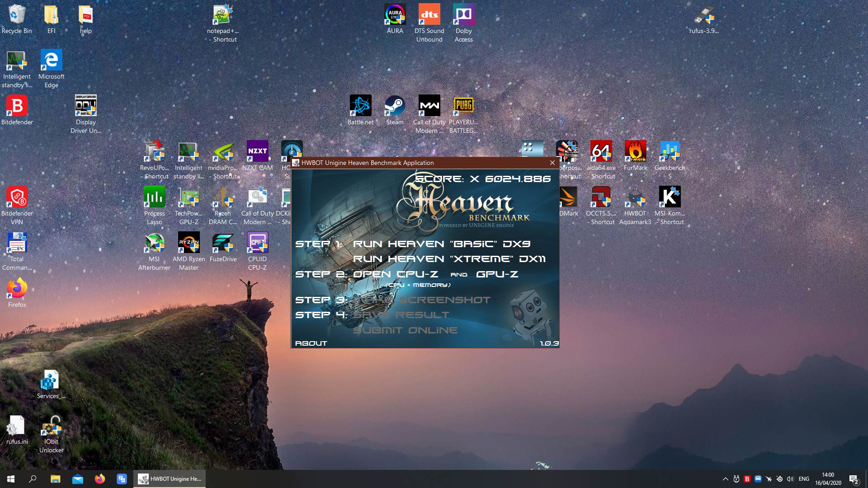This screenshot has width=868, height=488.
Task: Select the rufus-3.9 desktop icon
Action: [x=704, y=19]
